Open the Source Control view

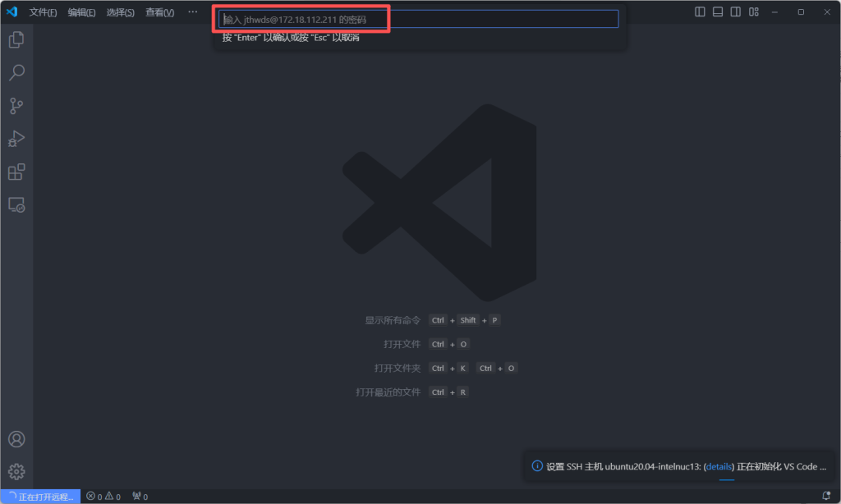click(x=16, y=106)
